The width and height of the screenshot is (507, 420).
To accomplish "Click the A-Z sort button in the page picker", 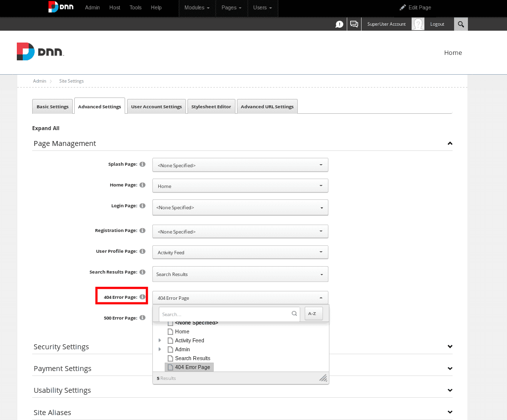I will coord(313,314).
